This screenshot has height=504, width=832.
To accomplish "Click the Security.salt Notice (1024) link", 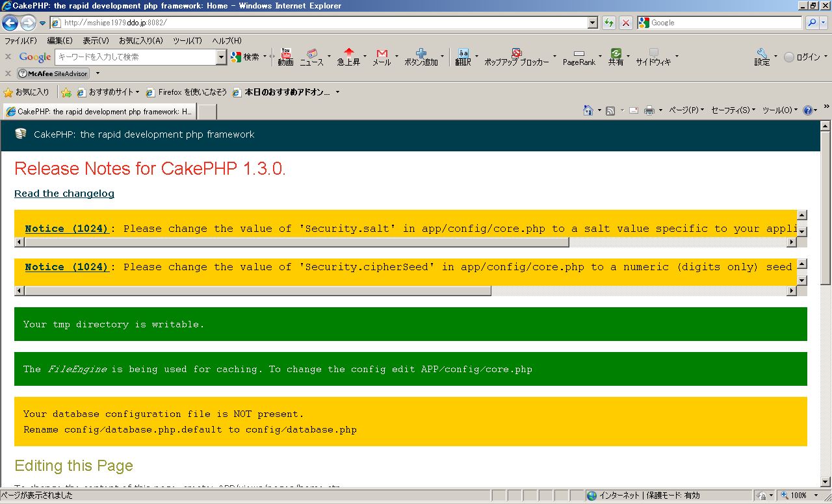I will [66, 229].
